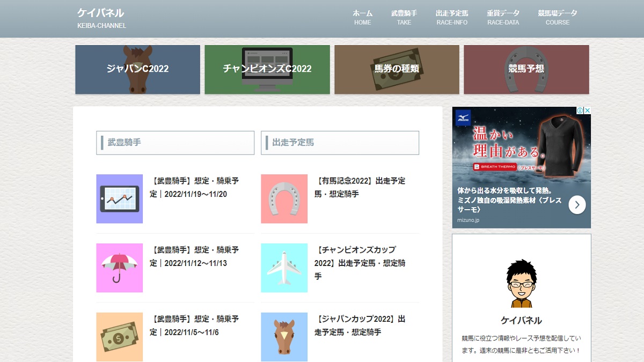Click the horseshoe thumbnail for 有馬記念2022

click(x=284, y=198)
